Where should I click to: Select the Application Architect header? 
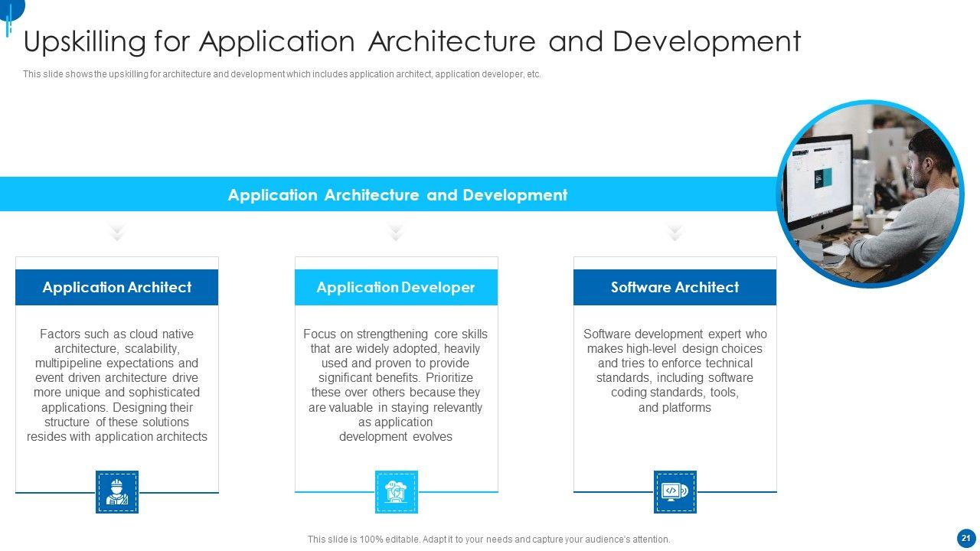click(116, 288)
